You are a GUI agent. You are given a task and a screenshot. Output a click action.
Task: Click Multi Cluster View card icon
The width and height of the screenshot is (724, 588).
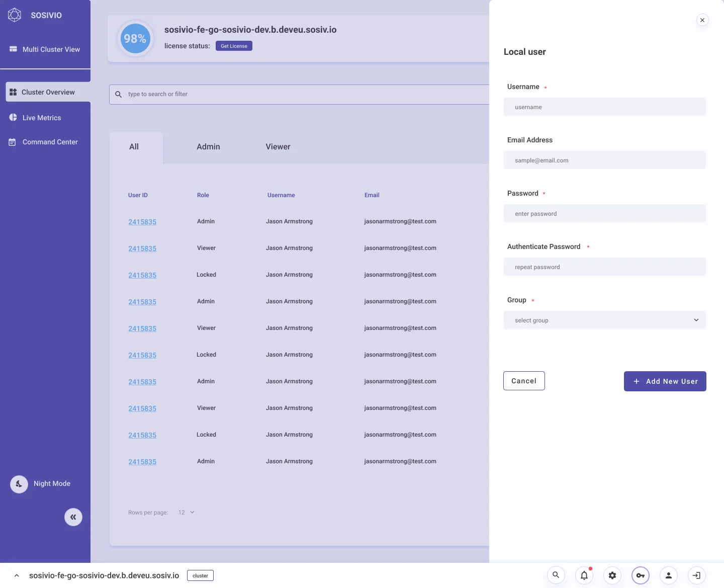click(13, 49)
